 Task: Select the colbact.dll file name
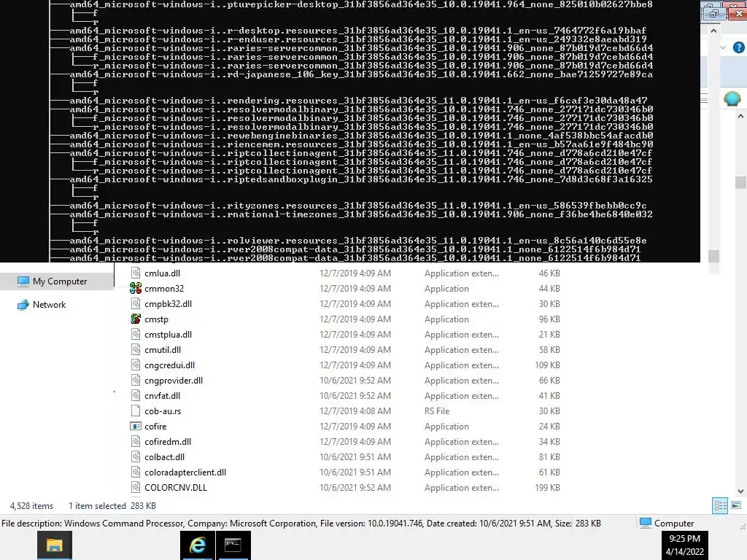pos(164,456)
